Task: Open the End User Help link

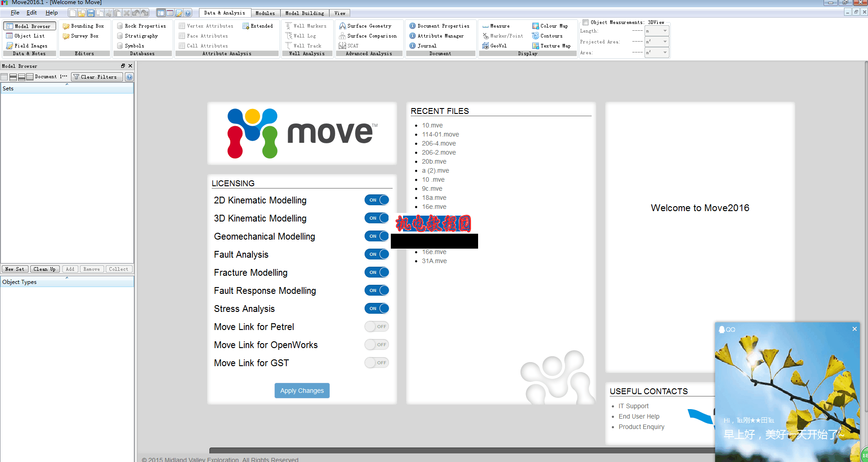Action: click(639, 416)
